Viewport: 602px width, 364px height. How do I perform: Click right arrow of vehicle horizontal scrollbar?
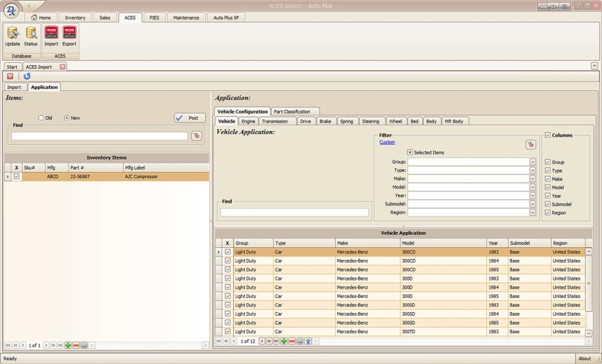point(588,341)
